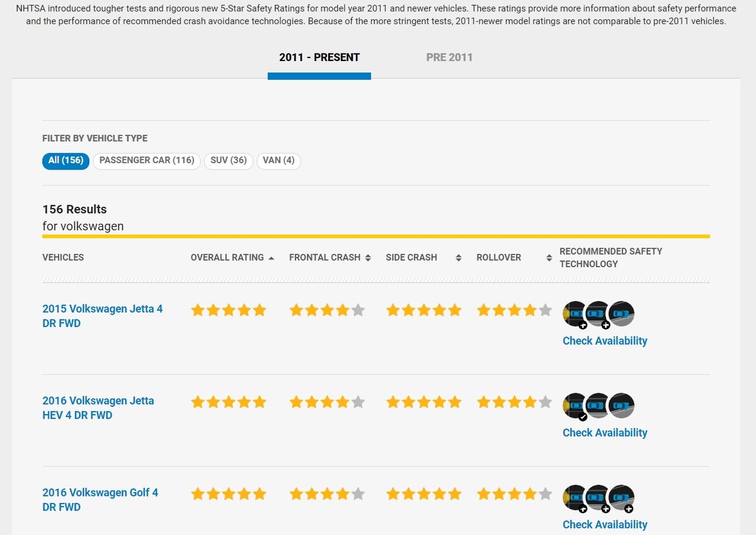Viewport: 756px width, 535px height.
Task: Click the rollover stars for 2015 Jetta
Action: [x=514, y=310]
